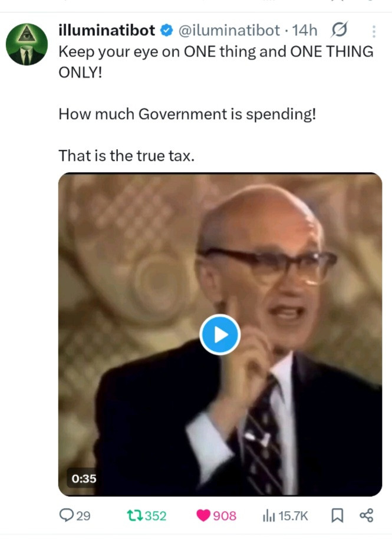Screen dimensions: 392x540
Task: Click the 352 reposts count
Action: (x=156, y=516)
